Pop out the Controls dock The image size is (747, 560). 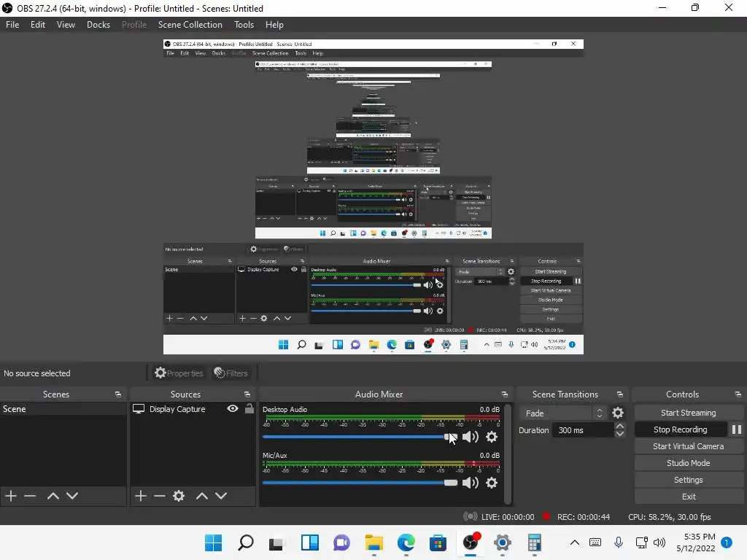coord(738,394)
